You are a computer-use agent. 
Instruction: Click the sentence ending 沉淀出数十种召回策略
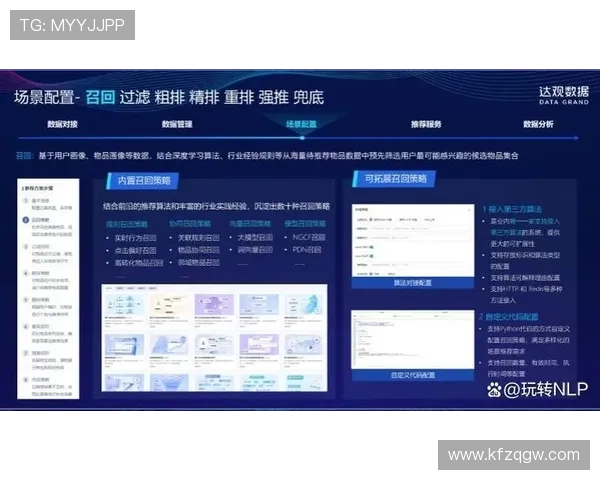pos(217,206)
